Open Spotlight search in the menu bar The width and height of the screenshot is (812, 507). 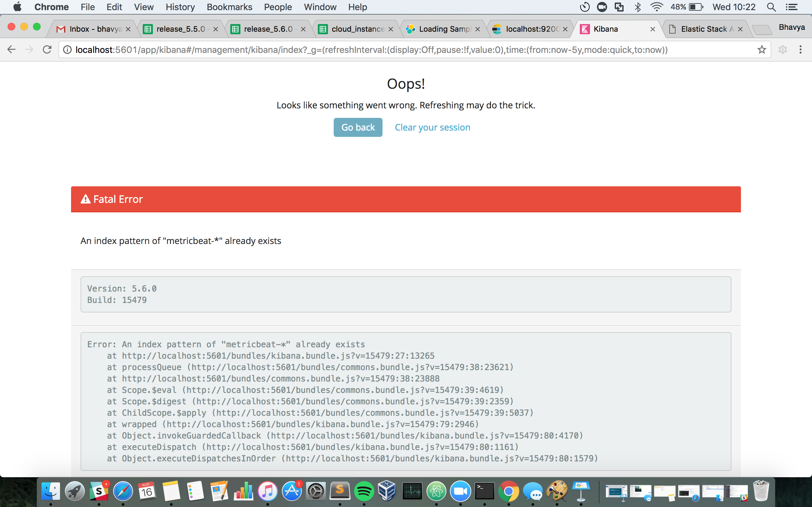(x=771, y=7)
